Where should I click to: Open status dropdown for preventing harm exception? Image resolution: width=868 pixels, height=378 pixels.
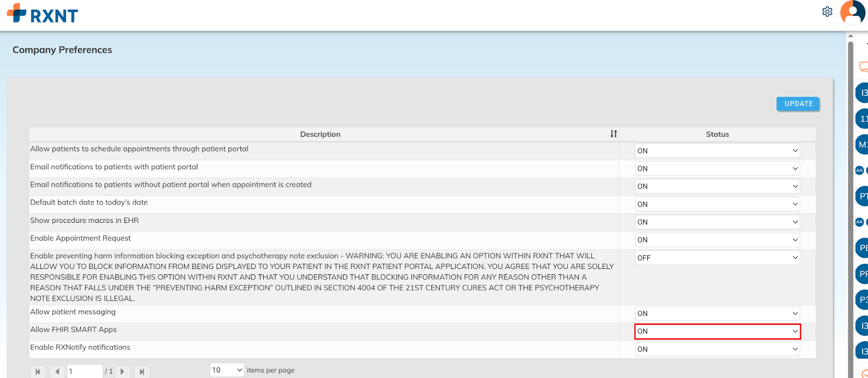click(x=717, y=258)
